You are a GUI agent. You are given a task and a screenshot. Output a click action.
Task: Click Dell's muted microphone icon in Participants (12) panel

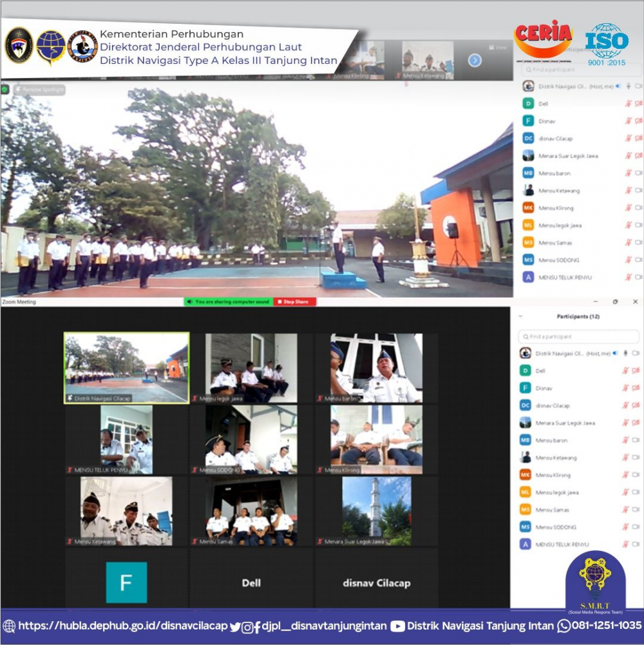point(625,371)
